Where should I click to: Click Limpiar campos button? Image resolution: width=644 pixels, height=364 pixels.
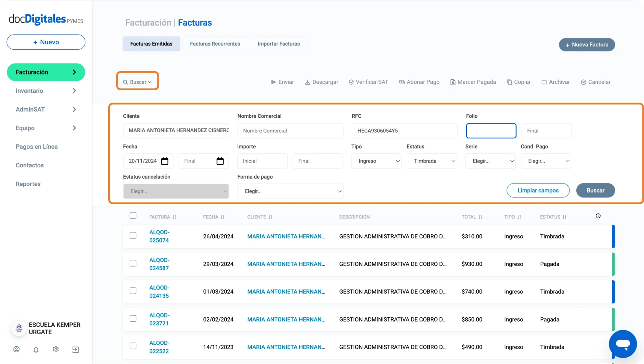538,190
